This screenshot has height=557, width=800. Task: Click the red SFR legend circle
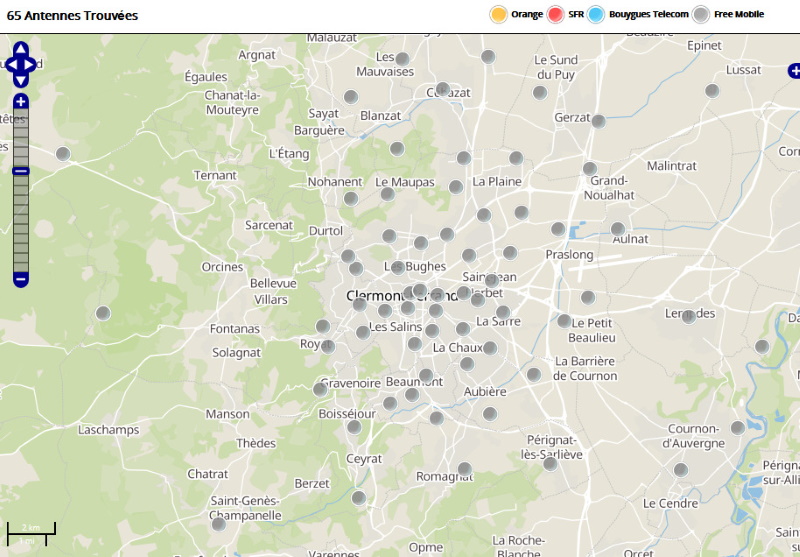pos(556,14)
